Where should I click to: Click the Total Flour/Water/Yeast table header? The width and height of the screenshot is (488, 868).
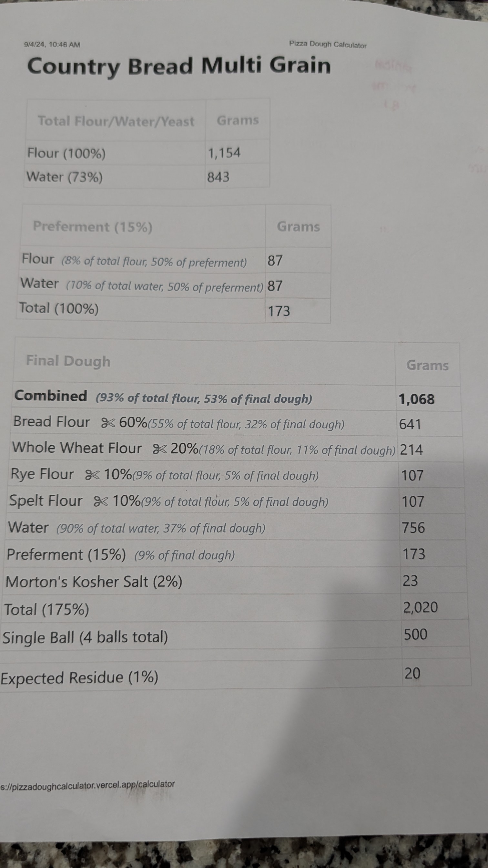116,121
